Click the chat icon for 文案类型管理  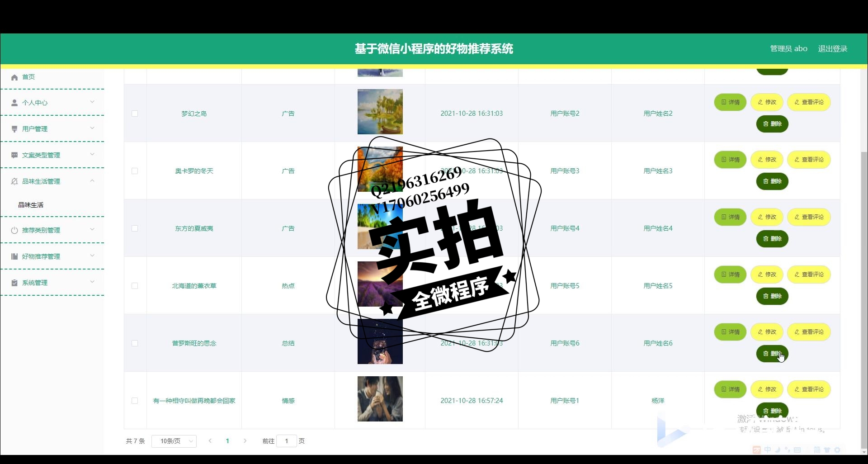[x=14, y=155]
